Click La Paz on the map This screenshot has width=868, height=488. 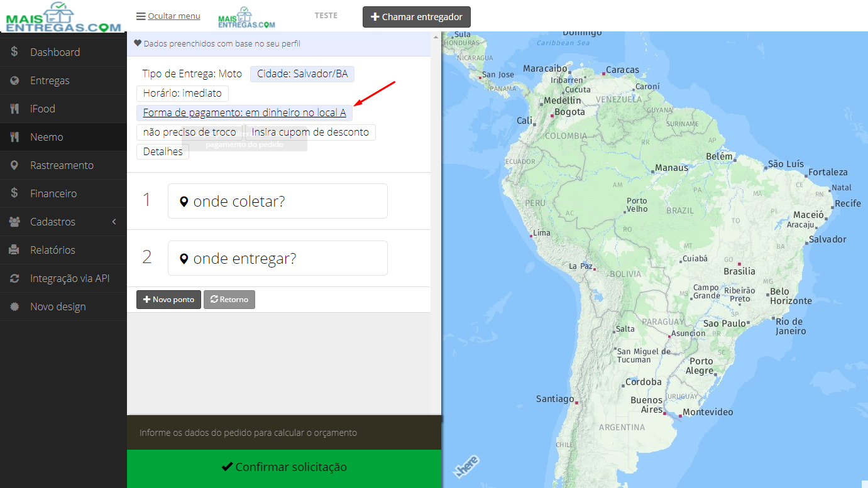[581, 266]
